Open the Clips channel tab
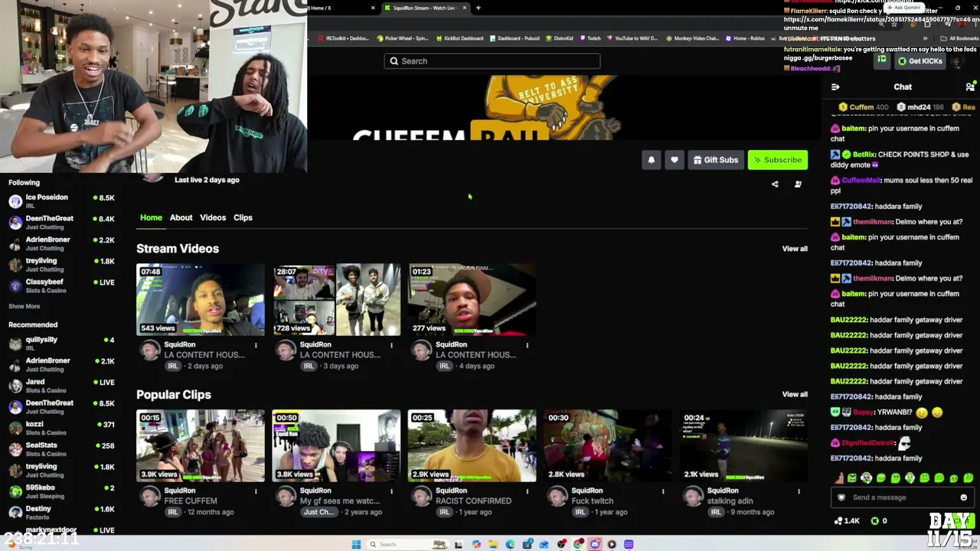Viewport: 980px width, 551px height. click(243, 217)
